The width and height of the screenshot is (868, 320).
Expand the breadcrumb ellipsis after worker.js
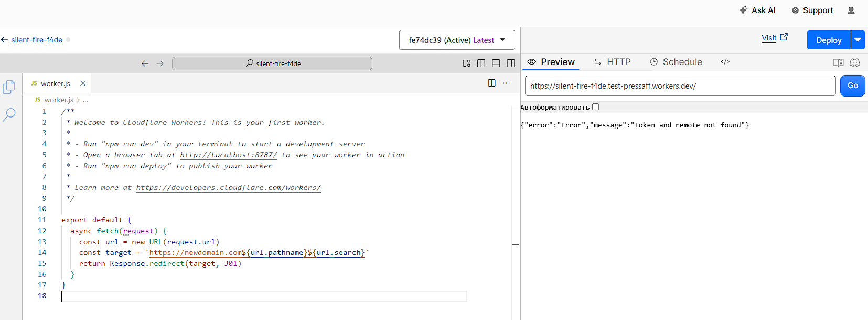[85, 100]
